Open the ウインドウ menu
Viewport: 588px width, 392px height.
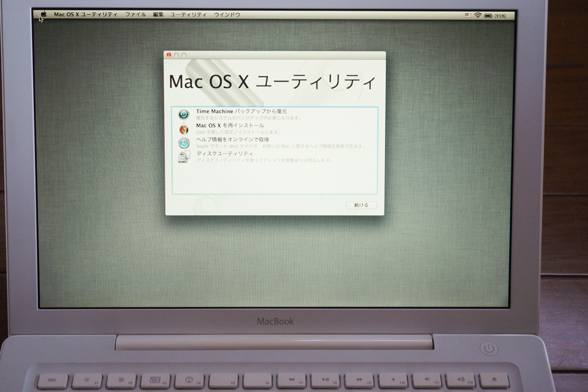click(227, 15)
